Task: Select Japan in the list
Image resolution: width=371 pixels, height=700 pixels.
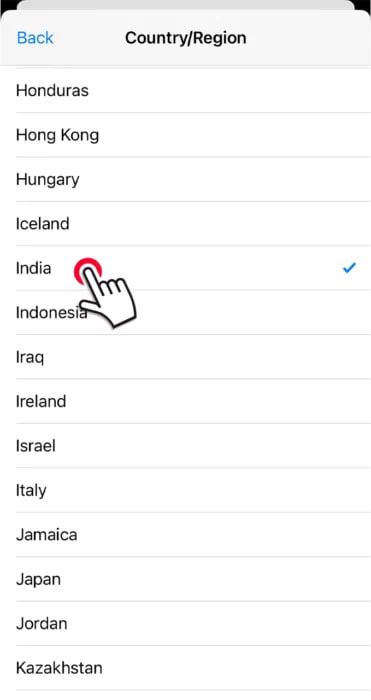Action: [x=185, y=579]
